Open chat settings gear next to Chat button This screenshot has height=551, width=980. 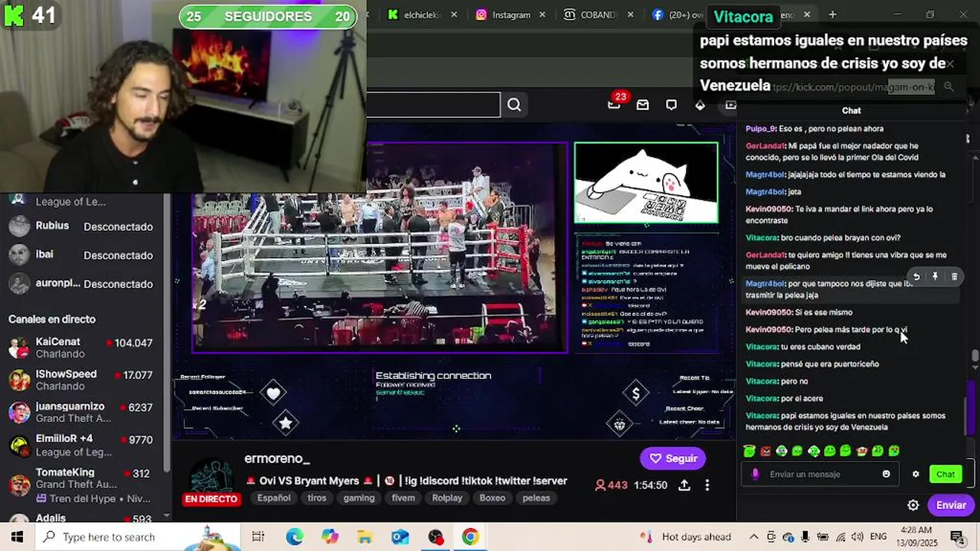point(916,474)
